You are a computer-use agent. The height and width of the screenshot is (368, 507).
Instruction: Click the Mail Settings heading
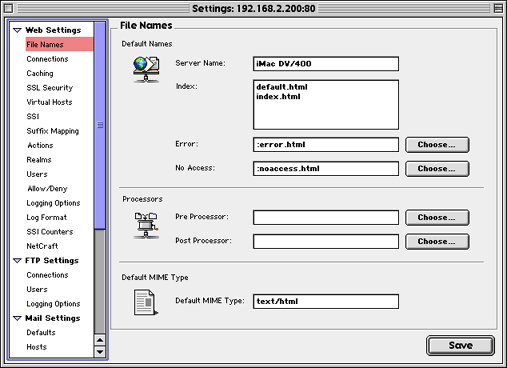53,318
